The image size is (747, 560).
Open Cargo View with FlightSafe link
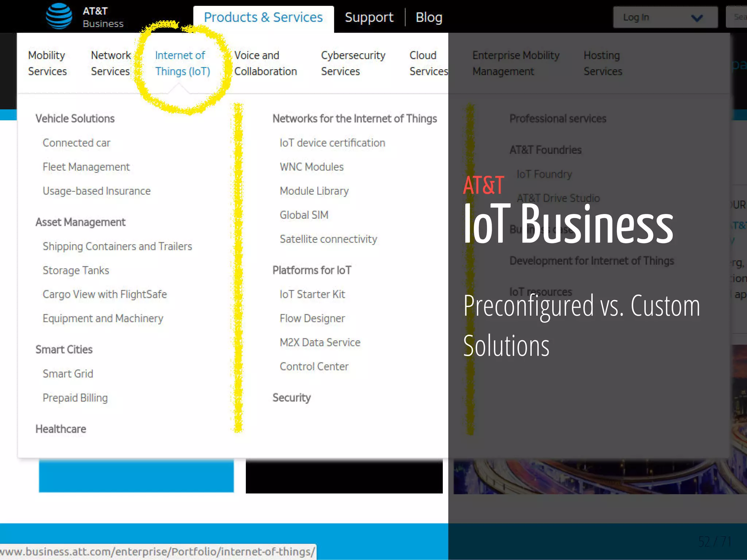point(105,294)
